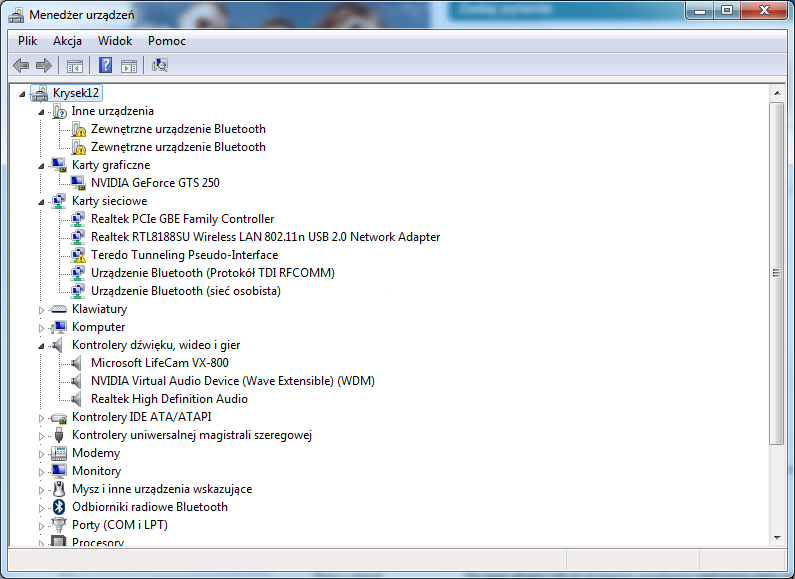Click the Karty graficzne display icon
795x579 pixels.
(59, 165)
